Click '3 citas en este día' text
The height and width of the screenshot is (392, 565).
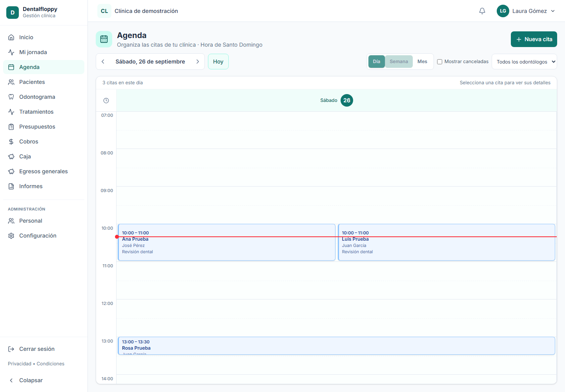click(123, 83)
